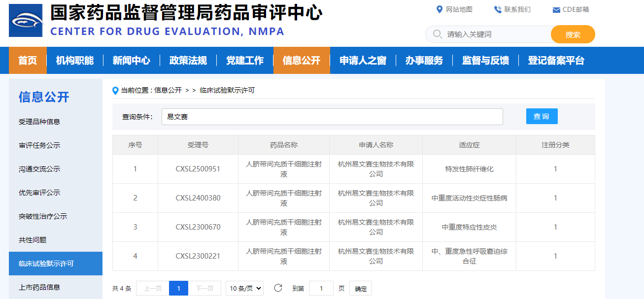Click the 确定 page jump confirm button
The image size is (644, 299).
coord(360,289)
